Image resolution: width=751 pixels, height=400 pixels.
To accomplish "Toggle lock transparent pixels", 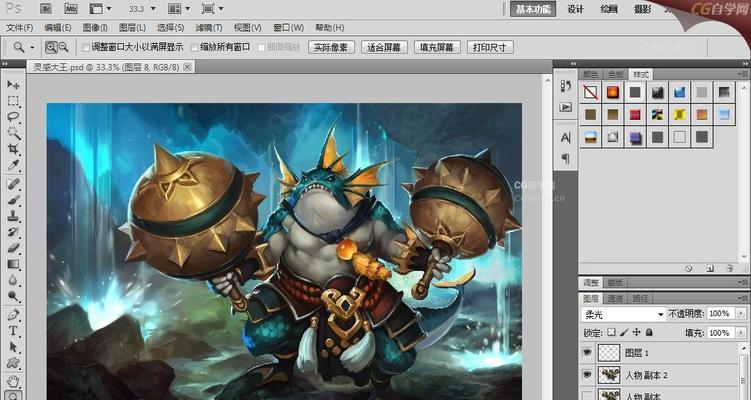I will pos(611,332).
